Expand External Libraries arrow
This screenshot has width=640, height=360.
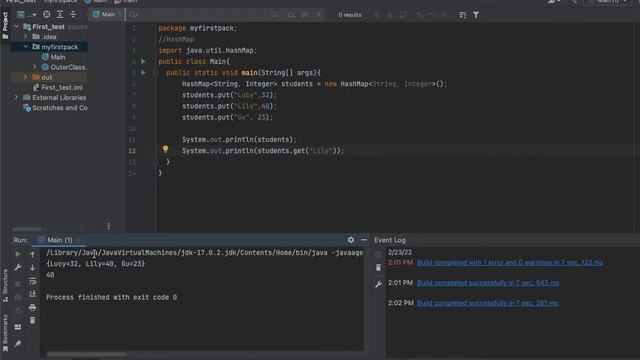click(x=16, y=97)
